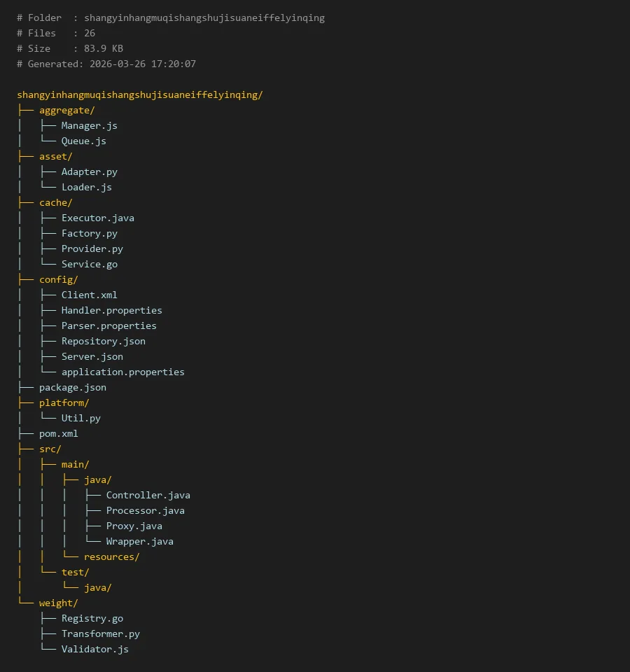Select Manager.js in aggregate folder

tap(89, 125)
